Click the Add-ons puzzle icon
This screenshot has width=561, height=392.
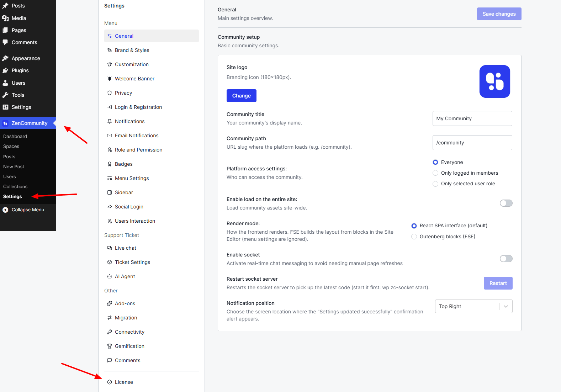click(x=110, y=303)
